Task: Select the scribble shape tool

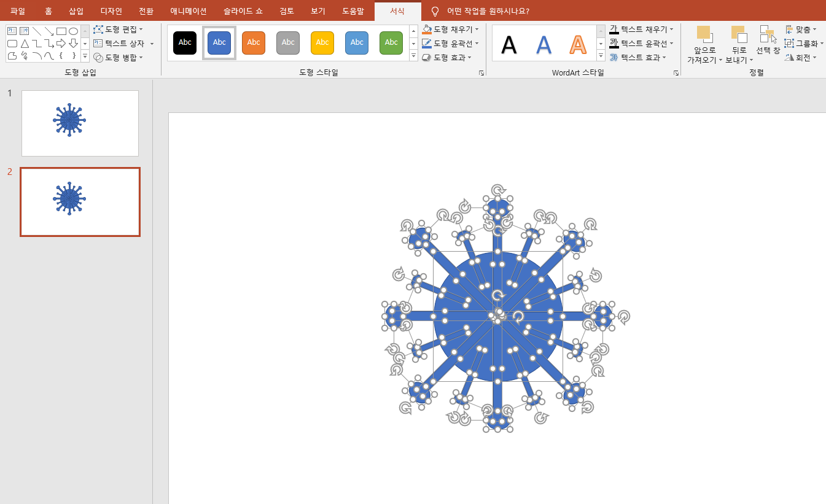Action: point(24,56)
